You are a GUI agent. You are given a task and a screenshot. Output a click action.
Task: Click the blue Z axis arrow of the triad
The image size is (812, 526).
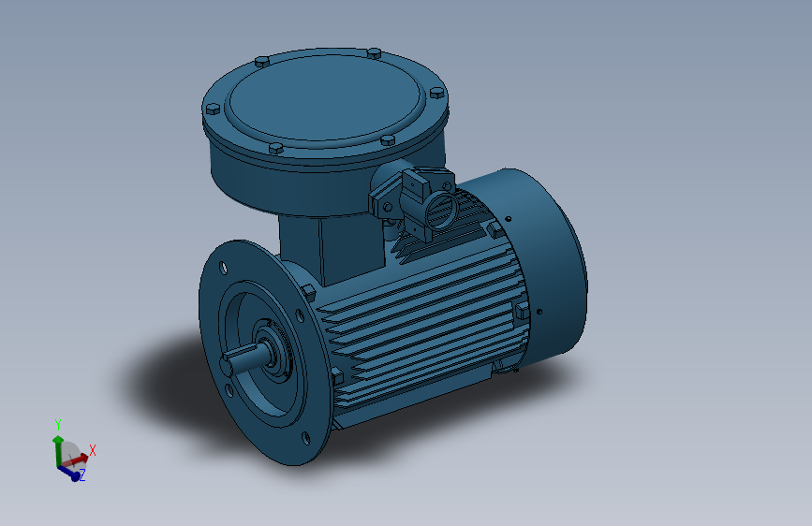[69, 473]
